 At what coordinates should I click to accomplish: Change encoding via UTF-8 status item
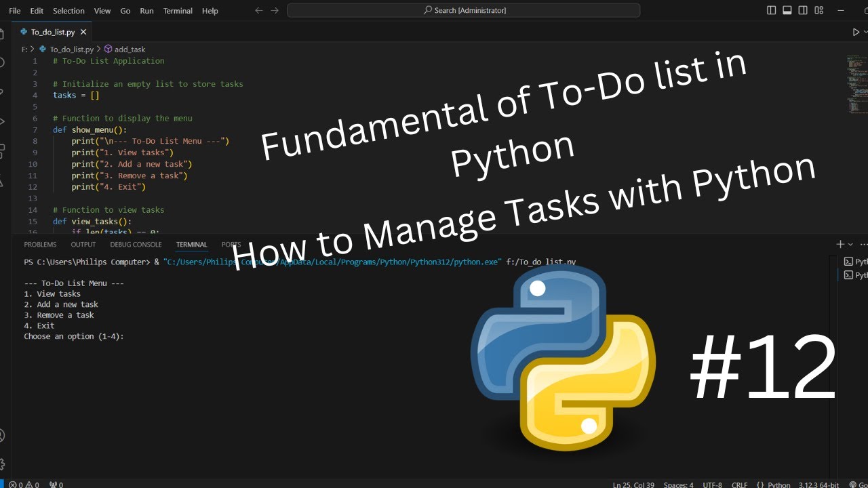click(712, 485)
